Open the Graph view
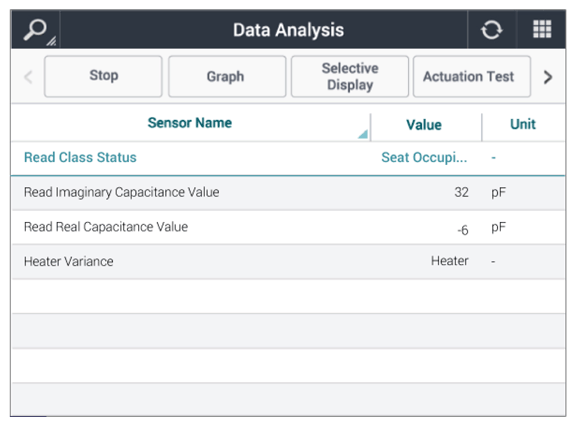Screen dimensions: 576x426 (x=227, y=76)
